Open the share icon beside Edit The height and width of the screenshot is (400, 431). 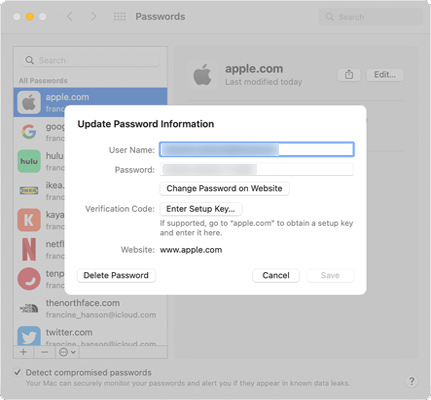349,75
